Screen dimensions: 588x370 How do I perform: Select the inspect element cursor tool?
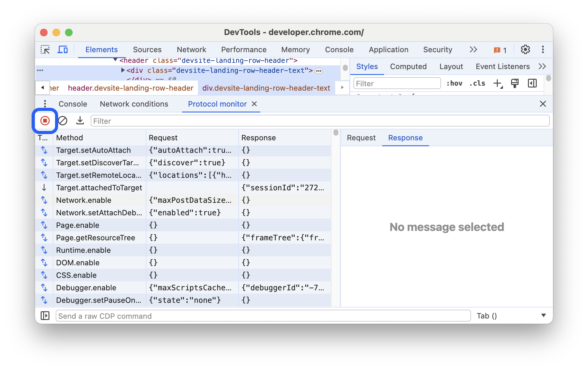coord(45,50)
